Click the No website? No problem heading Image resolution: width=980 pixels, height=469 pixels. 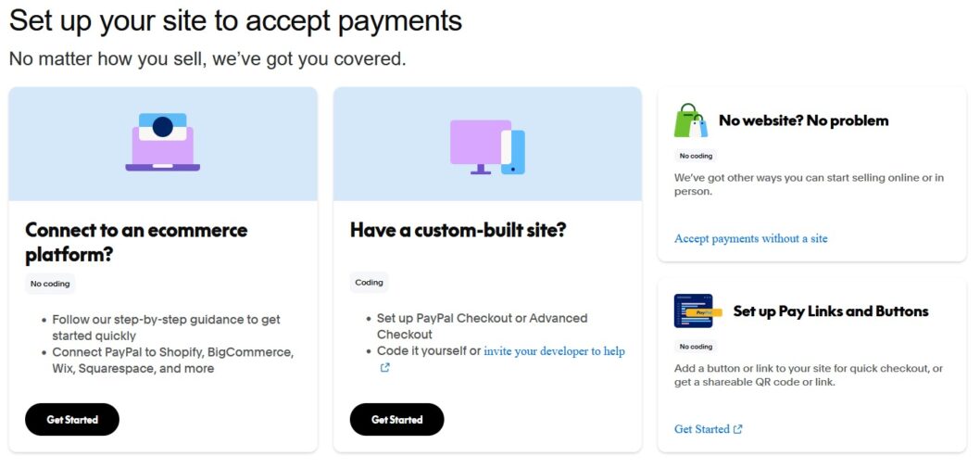(x=803, y=120)
